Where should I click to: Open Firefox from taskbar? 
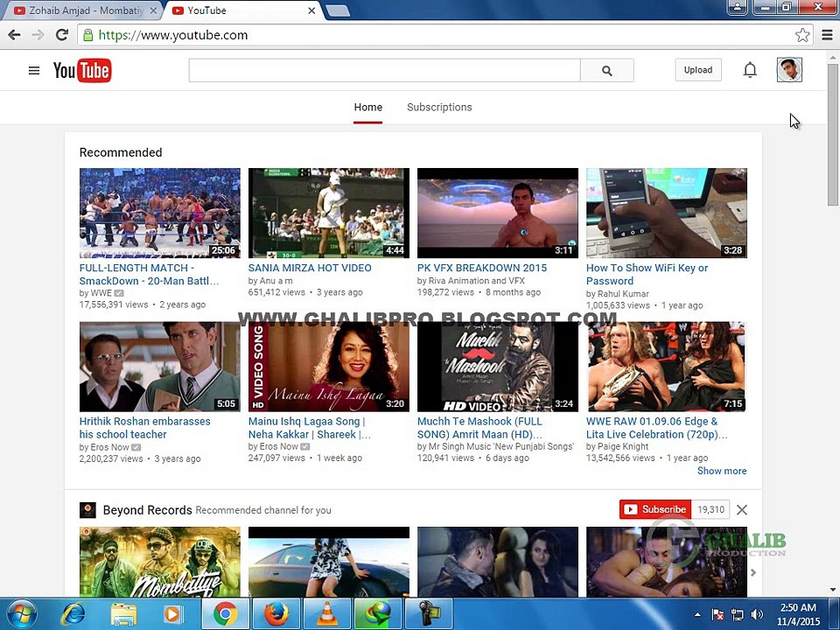(276, 614)
